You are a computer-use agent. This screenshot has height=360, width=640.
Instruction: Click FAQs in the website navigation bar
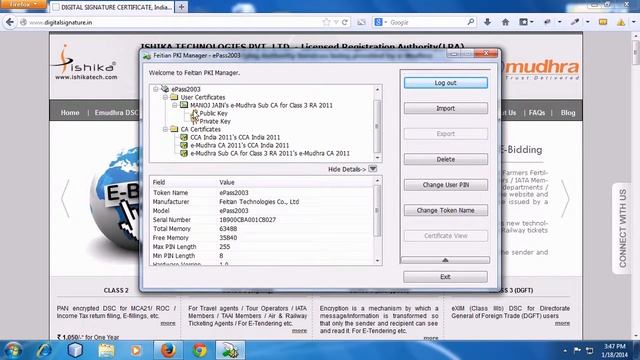click(537, 113)
